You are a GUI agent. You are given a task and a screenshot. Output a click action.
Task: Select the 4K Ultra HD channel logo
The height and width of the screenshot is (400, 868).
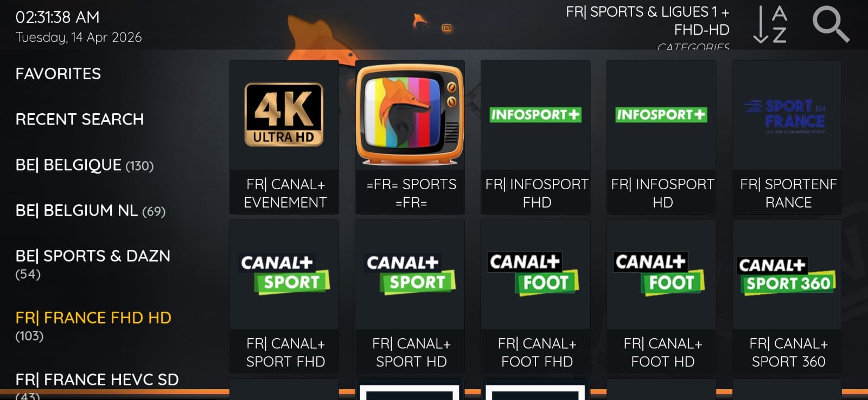point(284,114)
